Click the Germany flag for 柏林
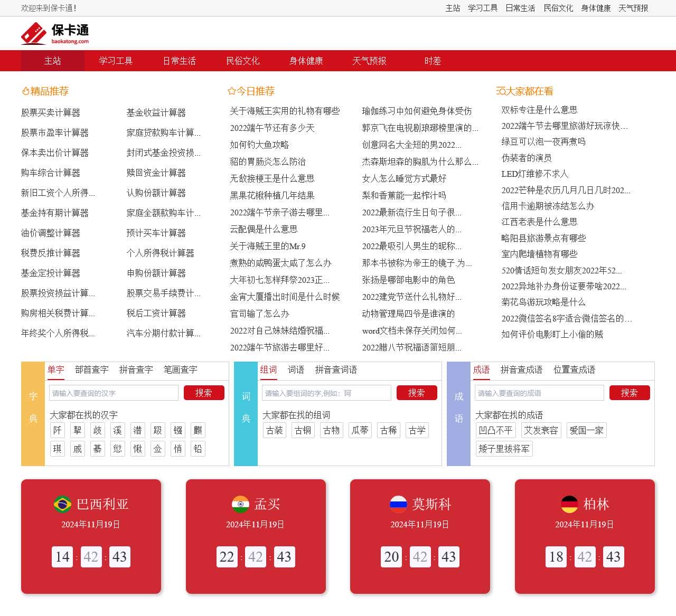The height and width of the screenshot is (616, 676). point(570,504)
